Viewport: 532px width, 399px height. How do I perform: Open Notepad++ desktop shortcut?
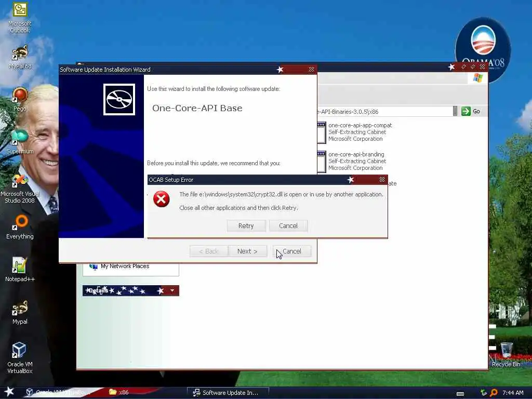pyautogui.click(x=20, y=270)
